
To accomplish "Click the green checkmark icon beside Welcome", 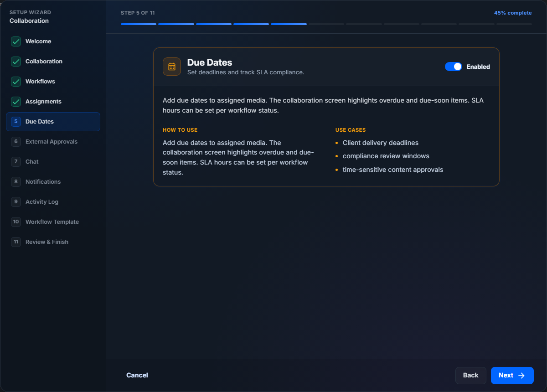I will pyautogui.click(x=16, y=41).
